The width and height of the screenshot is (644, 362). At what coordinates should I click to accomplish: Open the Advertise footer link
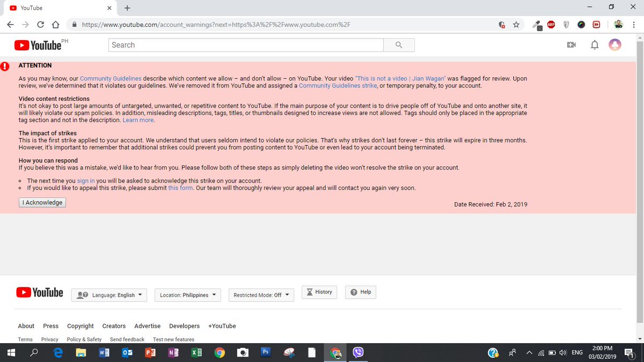(148, 326)
